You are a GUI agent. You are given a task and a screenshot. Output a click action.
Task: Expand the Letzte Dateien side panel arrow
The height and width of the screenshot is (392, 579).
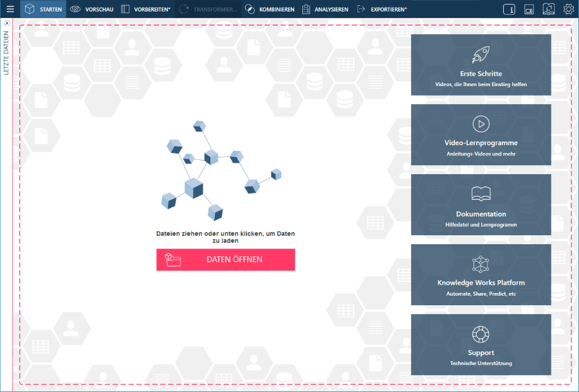coord(6,23)
